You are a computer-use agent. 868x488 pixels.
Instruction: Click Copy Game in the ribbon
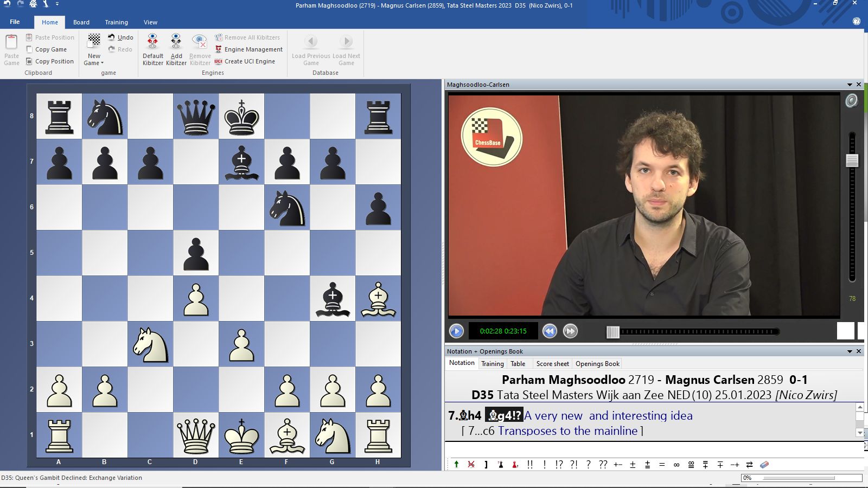click(x=47, y=49)
